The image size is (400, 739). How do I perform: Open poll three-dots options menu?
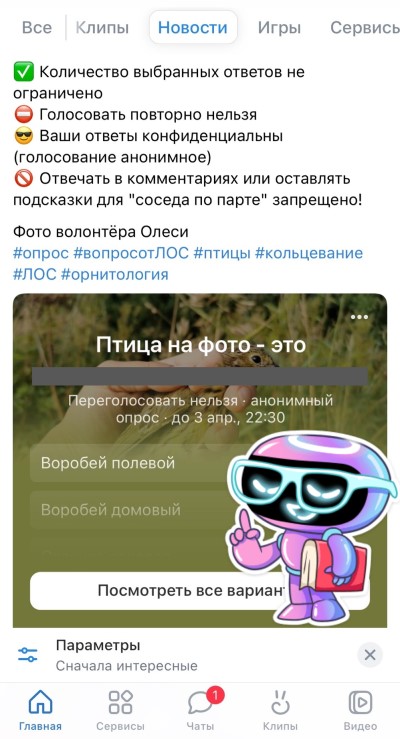(359, 317)
